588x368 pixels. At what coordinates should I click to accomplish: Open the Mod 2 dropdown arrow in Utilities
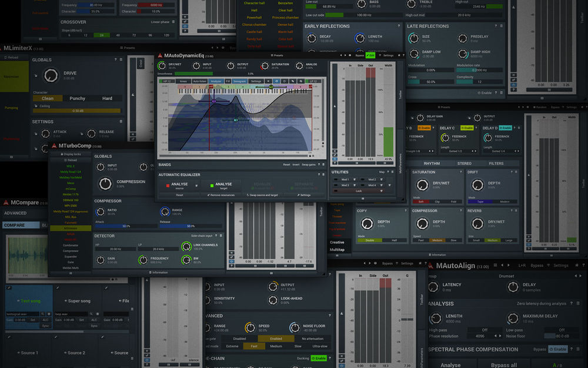click(x=382, y=180)
